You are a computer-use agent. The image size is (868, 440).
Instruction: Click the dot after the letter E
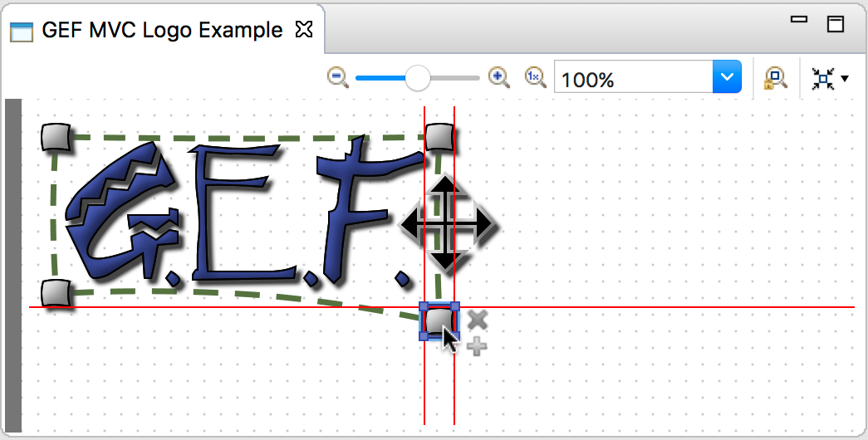point(311,277)
